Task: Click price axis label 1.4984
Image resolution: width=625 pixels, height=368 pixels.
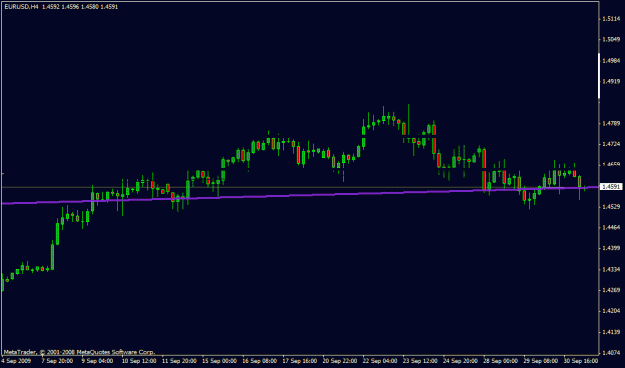Action: pos(611,61)
